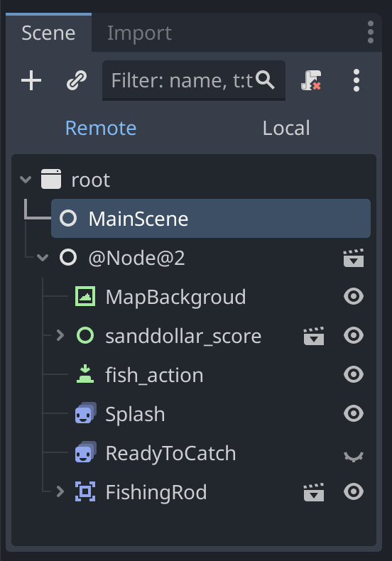
Task: Click FishingRod open-in-editor clapperboard icon
Action: pyautogui.click(x=314, y=492)
